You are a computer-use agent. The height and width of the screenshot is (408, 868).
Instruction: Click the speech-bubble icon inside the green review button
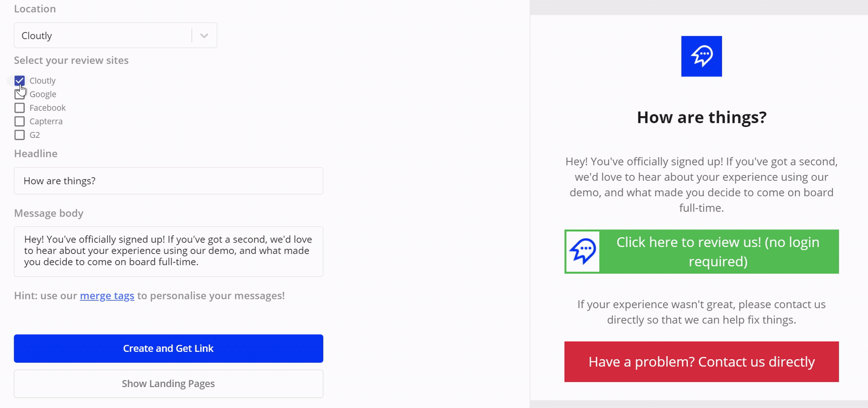point(584,251)
